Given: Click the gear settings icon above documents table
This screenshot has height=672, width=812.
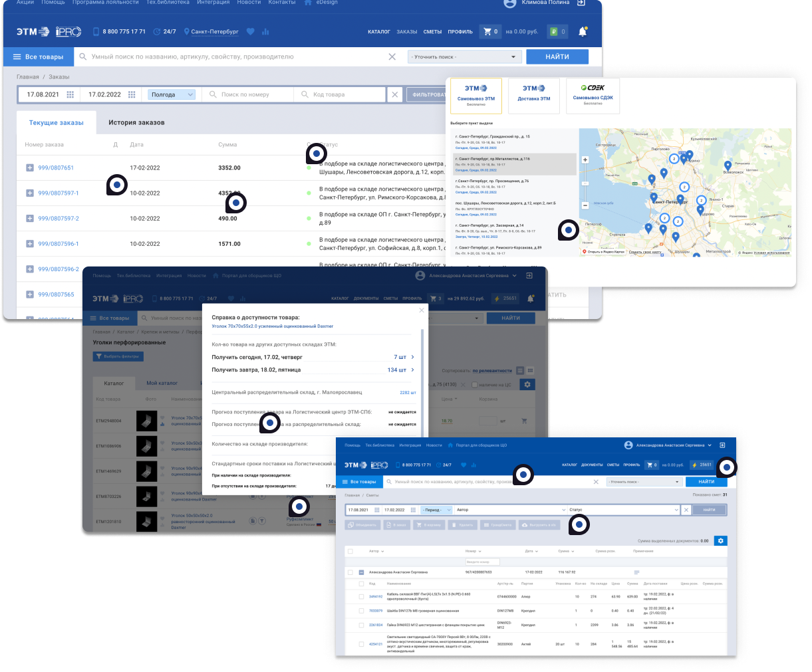Looking at the screenshot, I should coord(720,540).
